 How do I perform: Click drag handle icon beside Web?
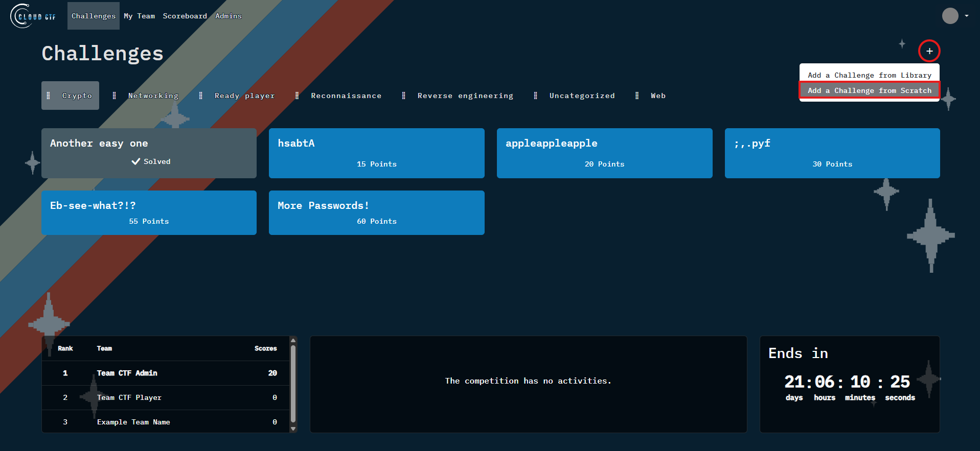coord(637,96)
